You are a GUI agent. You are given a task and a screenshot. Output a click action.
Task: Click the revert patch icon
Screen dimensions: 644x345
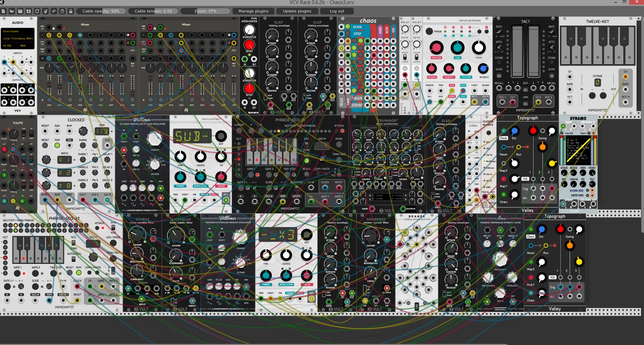tap(37, 11)
